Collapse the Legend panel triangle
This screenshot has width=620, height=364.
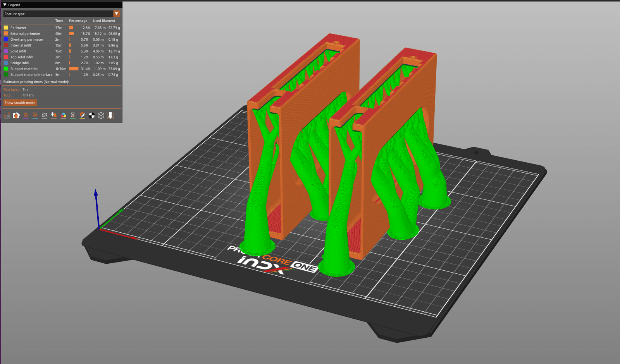pyautogui.click(x=5, y=5)
